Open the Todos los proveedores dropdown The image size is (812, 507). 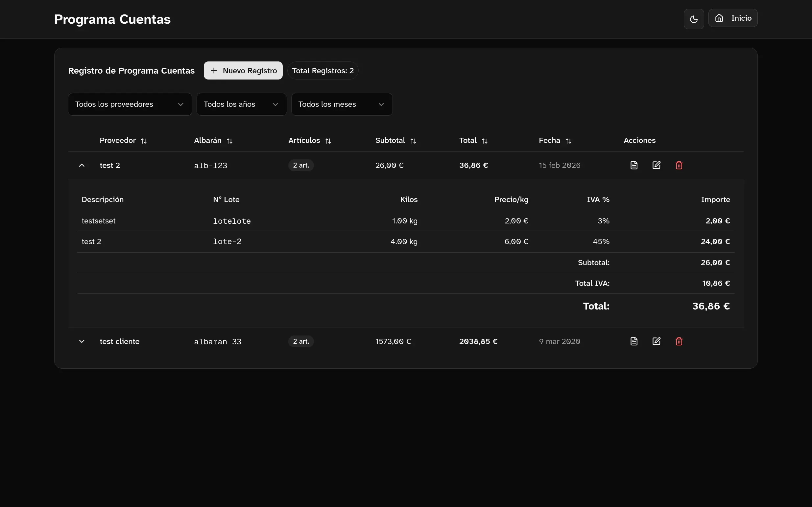coord(130,104)
